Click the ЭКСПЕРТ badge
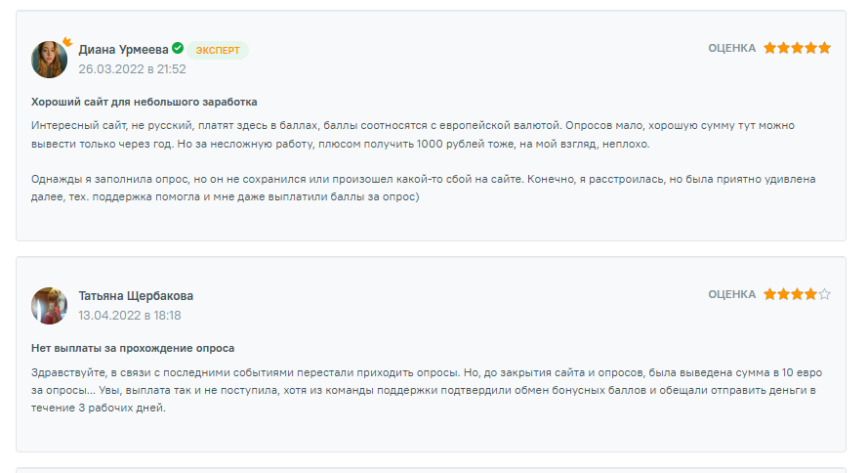Viewport: 868px width, 473px height. click(218, 50)
